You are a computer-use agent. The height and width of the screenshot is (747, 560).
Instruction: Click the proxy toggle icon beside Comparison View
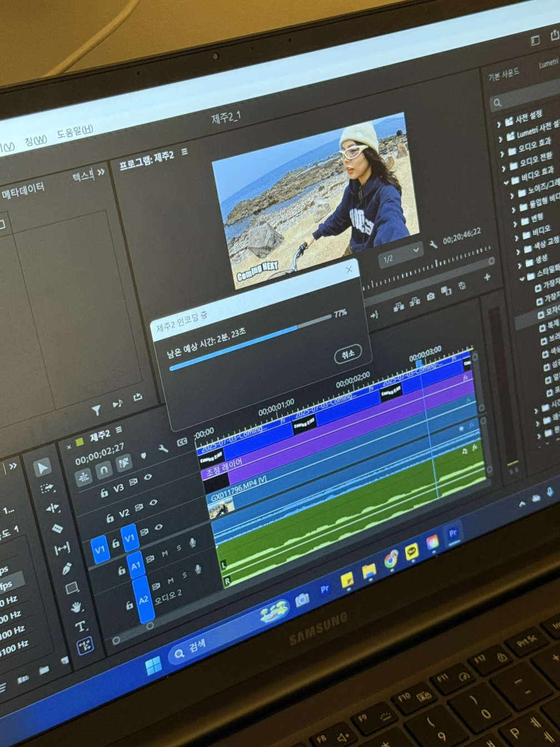[x=462, y=287]
